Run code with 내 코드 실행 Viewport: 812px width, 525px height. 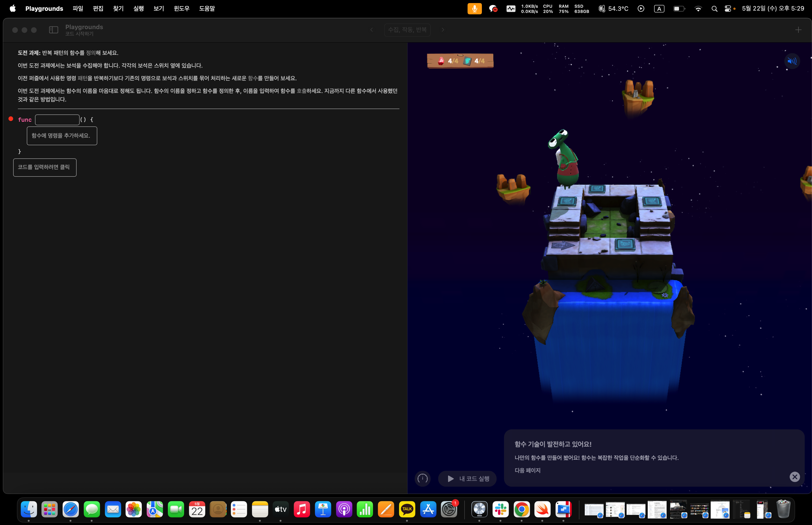point(467,479)
